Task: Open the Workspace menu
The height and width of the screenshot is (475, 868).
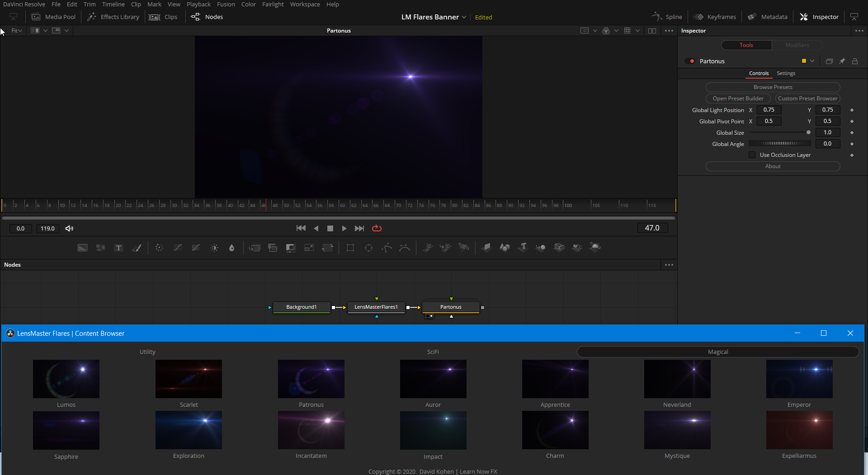Action: tap(305, 4)
